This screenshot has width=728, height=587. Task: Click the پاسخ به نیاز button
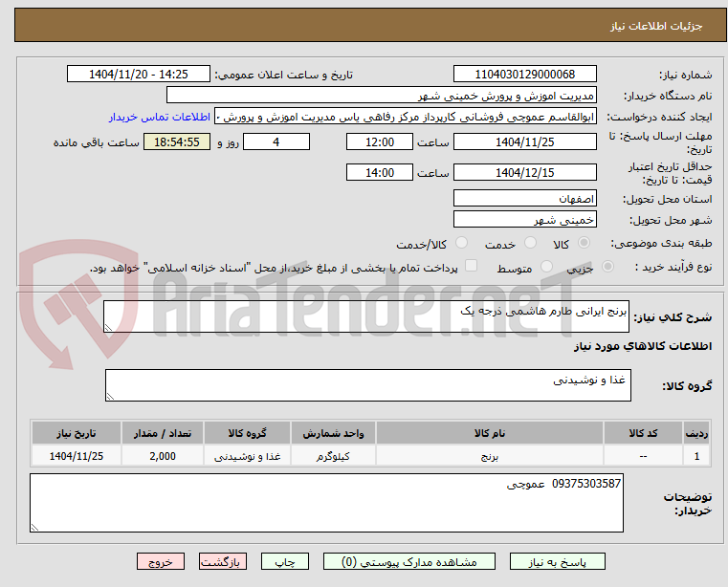tap(557, 561)
